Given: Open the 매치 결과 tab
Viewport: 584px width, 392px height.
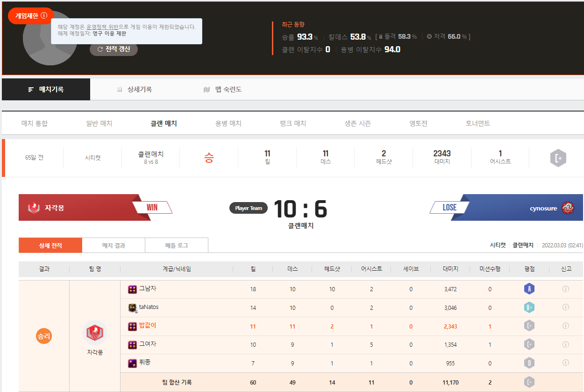Looking at the screenshot, I should tap(114, 245).
